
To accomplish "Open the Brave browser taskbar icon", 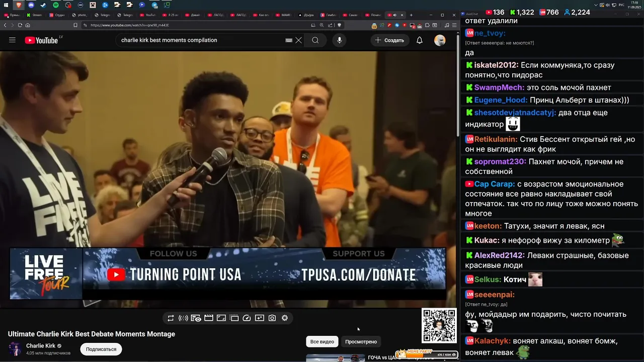I will coord(19,5).
